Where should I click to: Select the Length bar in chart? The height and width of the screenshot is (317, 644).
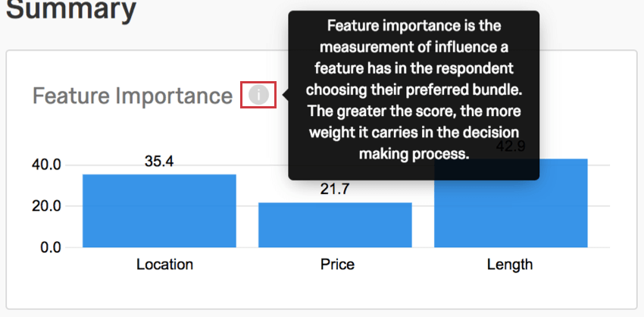pyautogui.click(x=511, y=203)
